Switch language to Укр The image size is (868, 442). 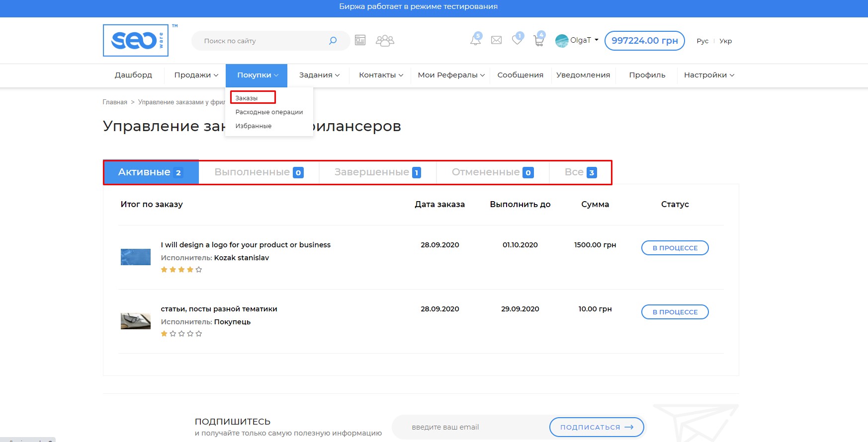(725, 41)
